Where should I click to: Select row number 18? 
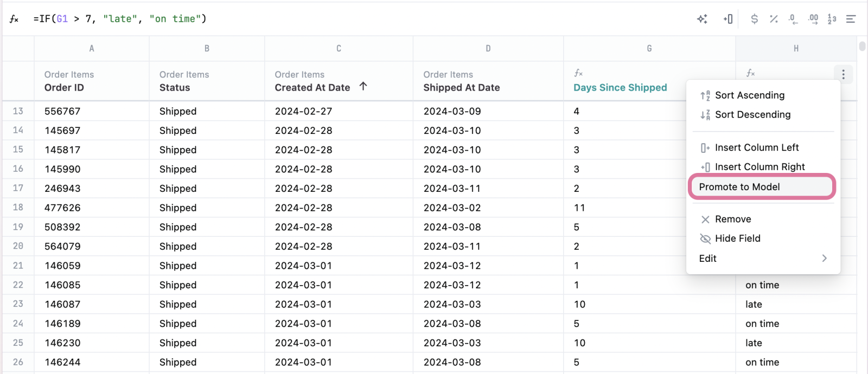[x=18, y=208]
